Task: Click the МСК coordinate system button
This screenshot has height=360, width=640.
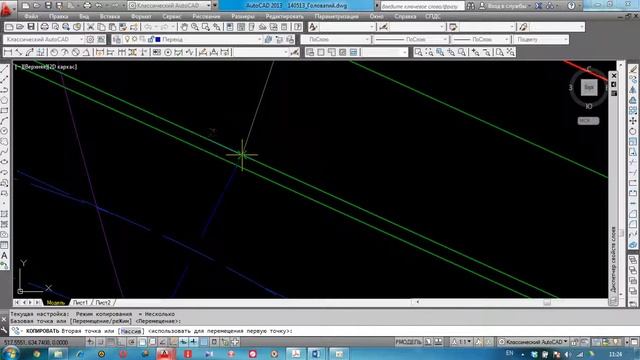Action: tap(588, 121)
